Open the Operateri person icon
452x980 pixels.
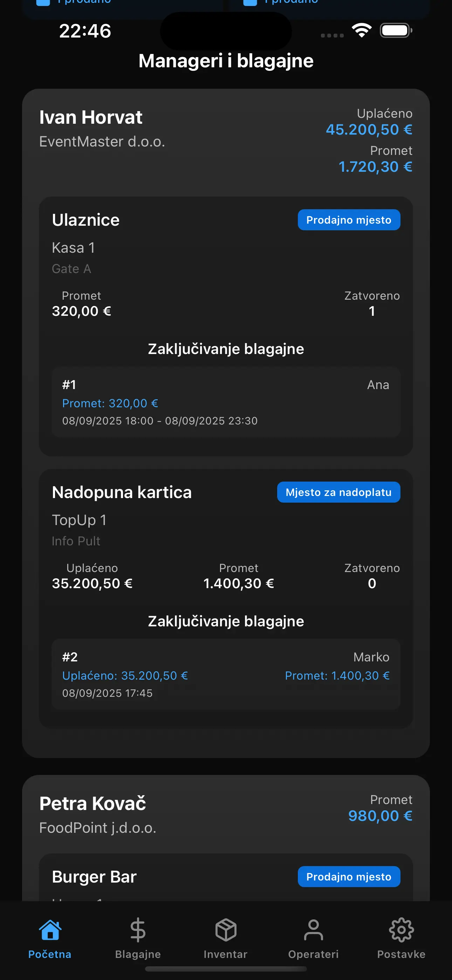(x=313, y=930)
